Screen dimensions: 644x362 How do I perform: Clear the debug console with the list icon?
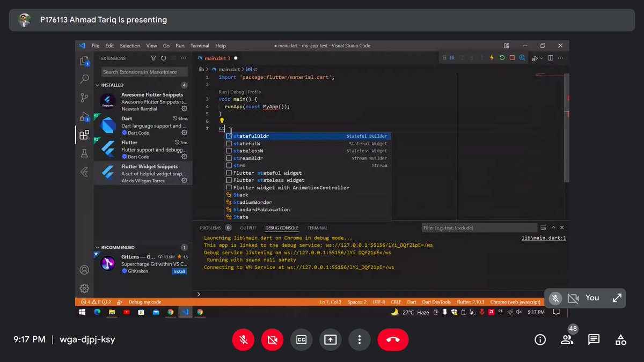pos(543,228)
